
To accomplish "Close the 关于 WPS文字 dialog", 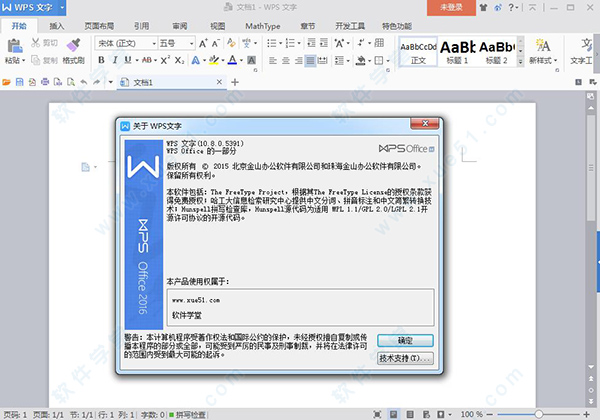I will tap(425, 123).
